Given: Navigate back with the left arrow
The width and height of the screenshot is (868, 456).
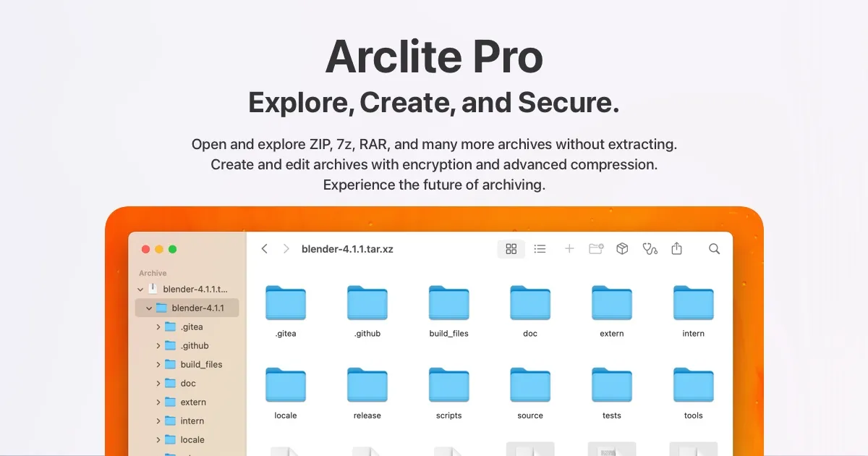Looking at the screenshot, I should (264, 248).
